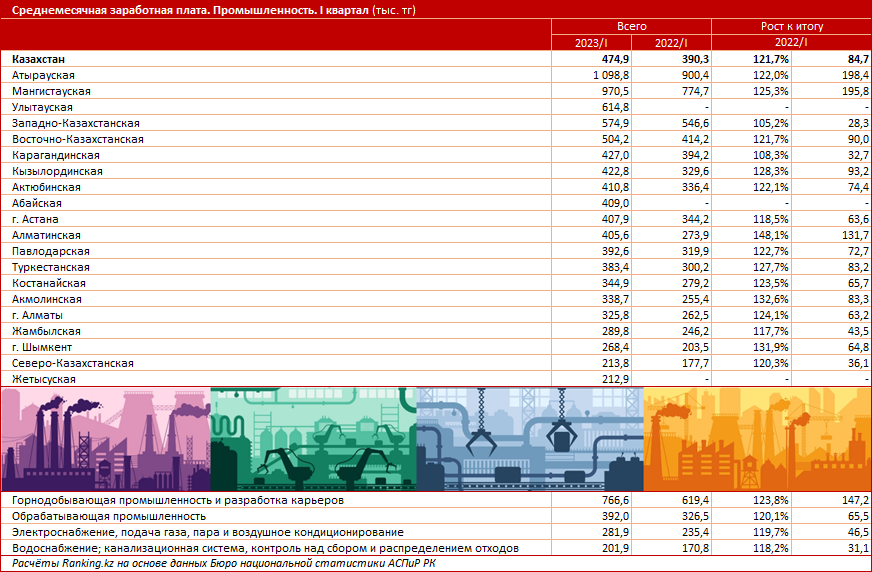This screenshot has height=572, width=872.
Task: Click the blue crane claws factory illustration
Action: tap(530, 439)
